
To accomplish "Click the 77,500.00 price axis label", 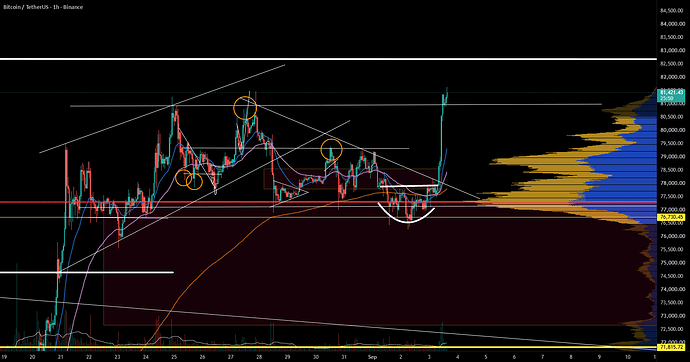I will click(673, 196).
